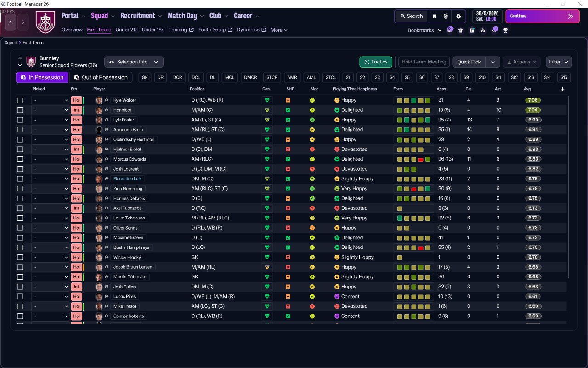Switch to Out of Possession view

coord(101,77)
